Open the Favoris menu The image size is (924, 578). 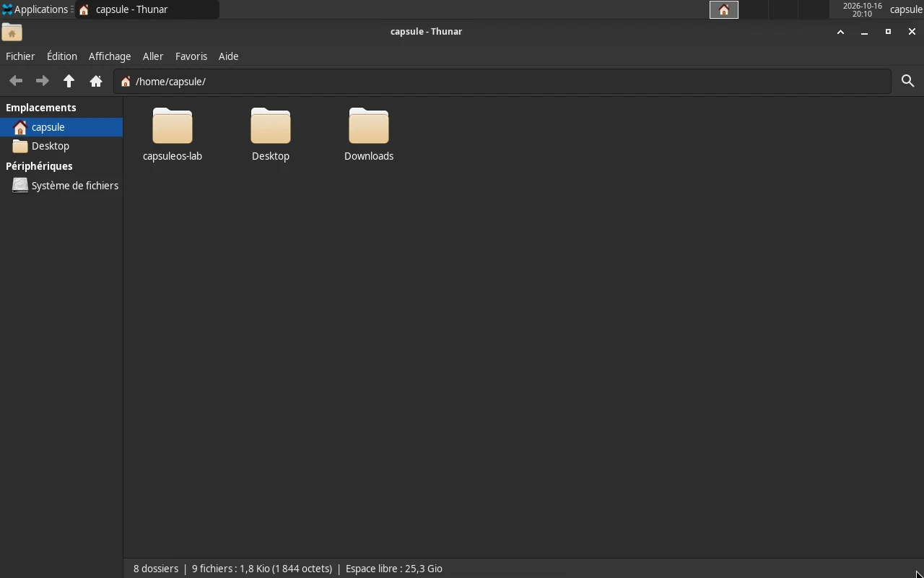click(x=191, y=56)
